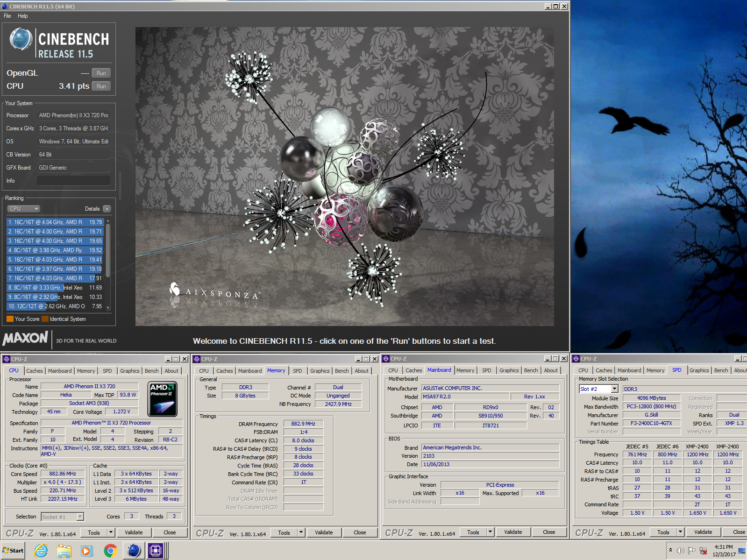Click the Mainboard CPU-Z window title icon

tap(386, 359)
